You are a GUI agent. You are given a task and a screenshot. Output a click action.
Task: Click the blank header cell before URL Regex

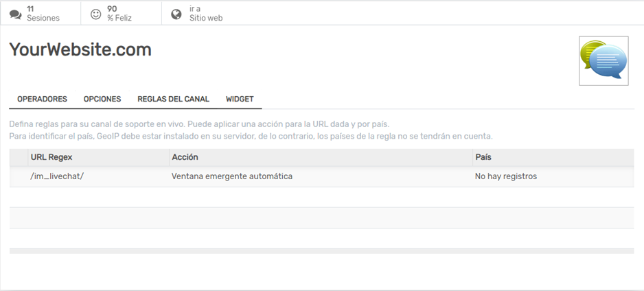pyautogui.click(x=19, y=158)
